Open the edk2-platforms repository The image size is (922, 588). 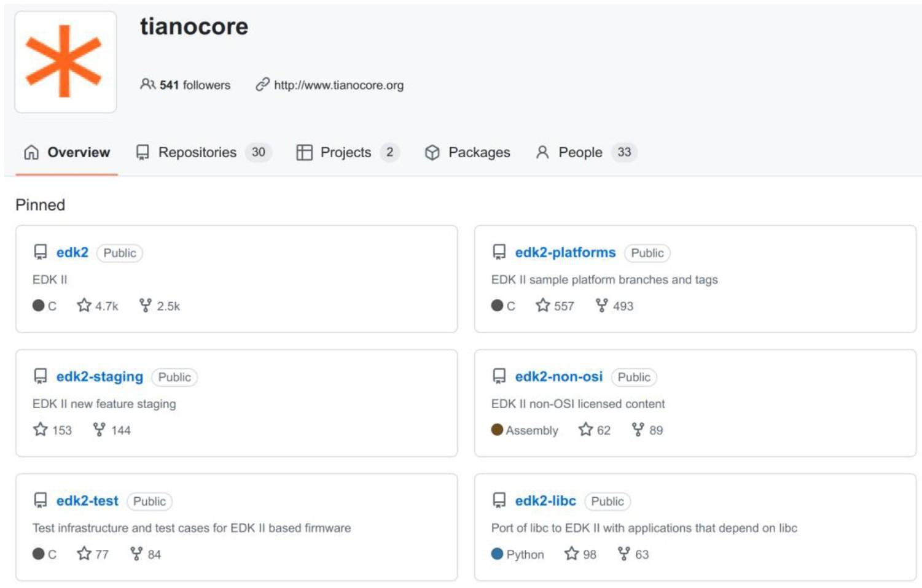tap(565, 252)
